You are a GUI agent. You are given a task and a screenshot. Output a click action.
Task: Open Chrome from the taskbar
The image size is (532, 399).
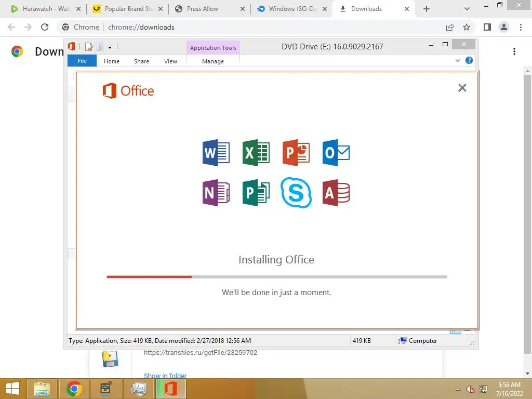(74, 389)
